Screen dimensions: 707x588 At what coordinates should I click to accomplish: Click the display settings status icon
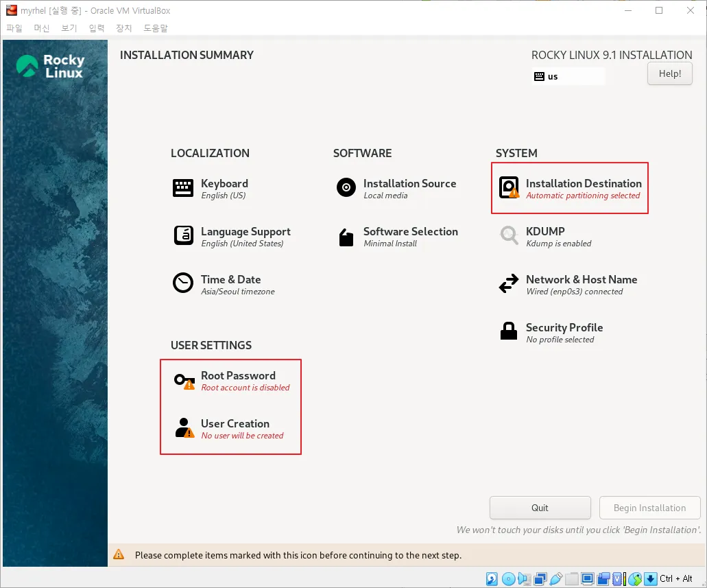(588, 578)
